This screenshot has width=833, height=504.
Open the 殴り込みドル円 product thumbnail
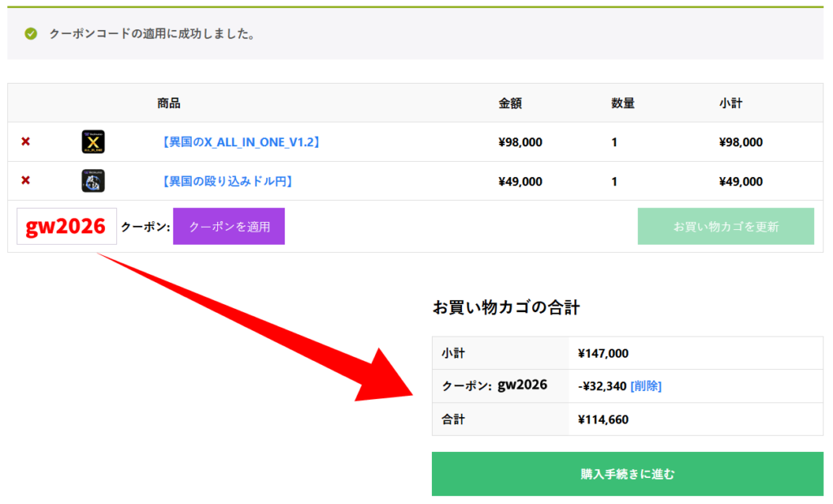93,180
